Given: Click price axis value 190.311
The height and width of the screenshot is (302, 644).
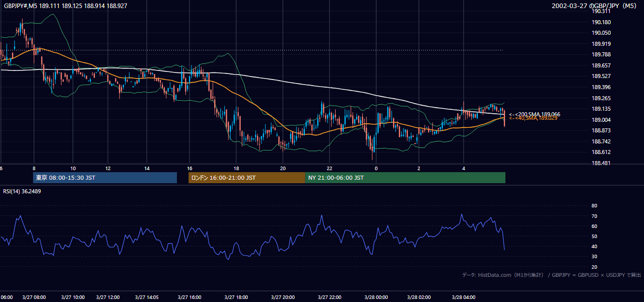Looking at the screenshot, I should click(601, 11).
